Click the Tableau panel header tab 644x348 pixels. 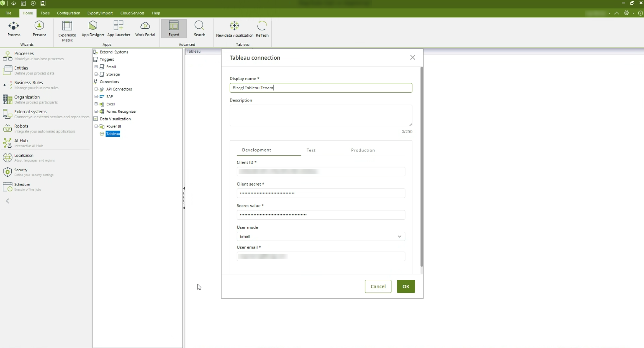pyautogui.click(x=194, y=51)
